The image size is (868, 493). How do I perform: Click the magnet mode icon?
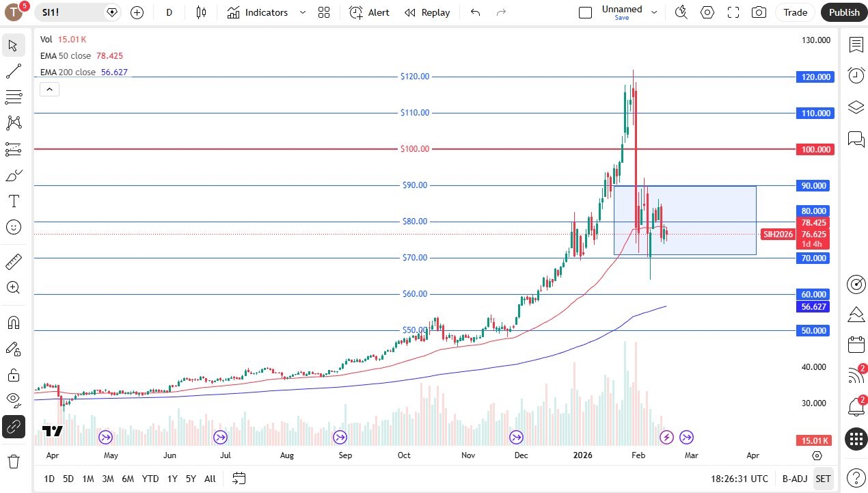13,323
